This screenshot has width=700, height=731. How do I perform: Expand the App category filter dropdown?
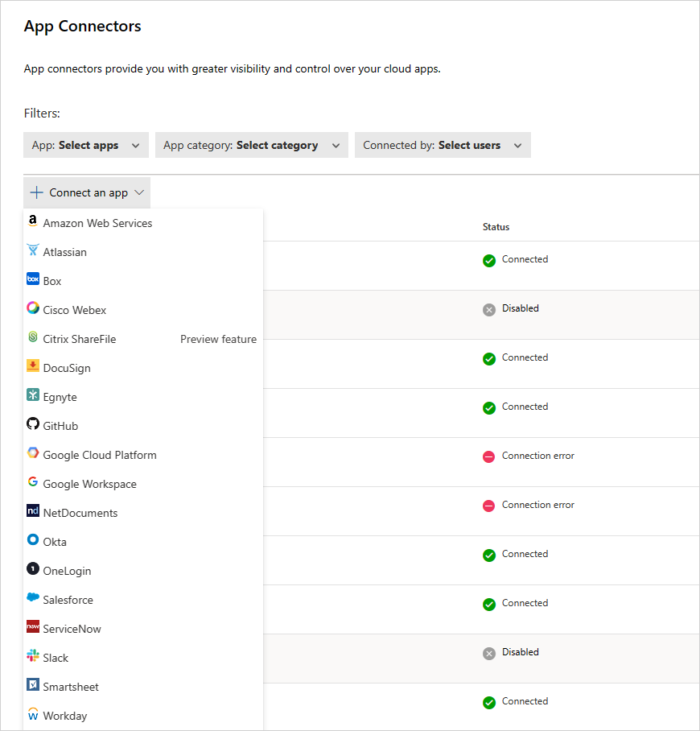tap(251, 145)
